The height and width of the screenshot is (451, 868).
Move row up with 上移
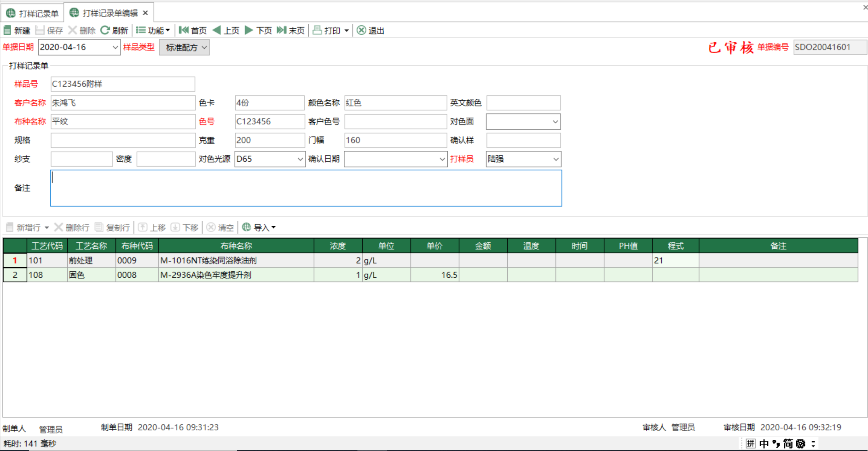tap(152, 227)
